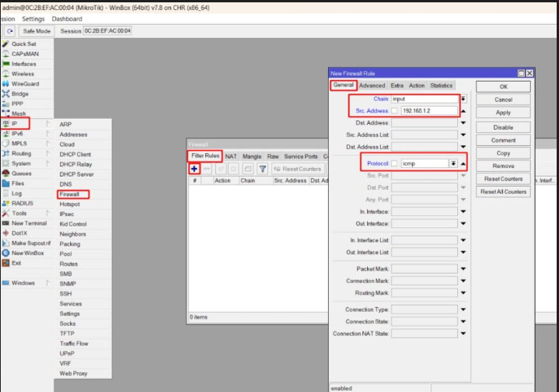The image size is (559, 392).
Task: Open Wireless sidebar entry
Action: coord(23,74)
